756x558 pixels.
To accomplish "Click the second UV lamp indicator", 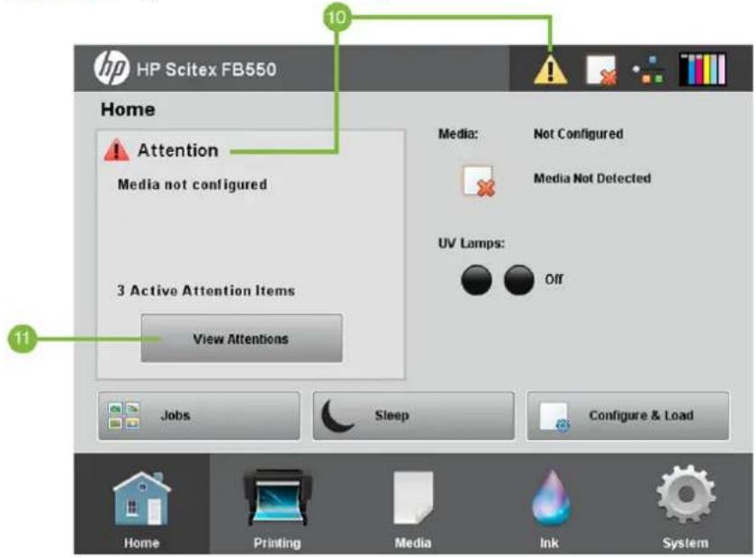I will (518, 280).
